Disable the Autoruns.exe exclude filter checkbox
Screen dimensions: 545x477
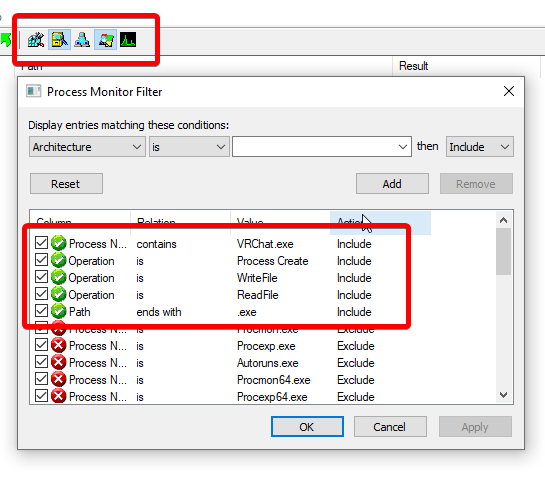click(41, 362)
